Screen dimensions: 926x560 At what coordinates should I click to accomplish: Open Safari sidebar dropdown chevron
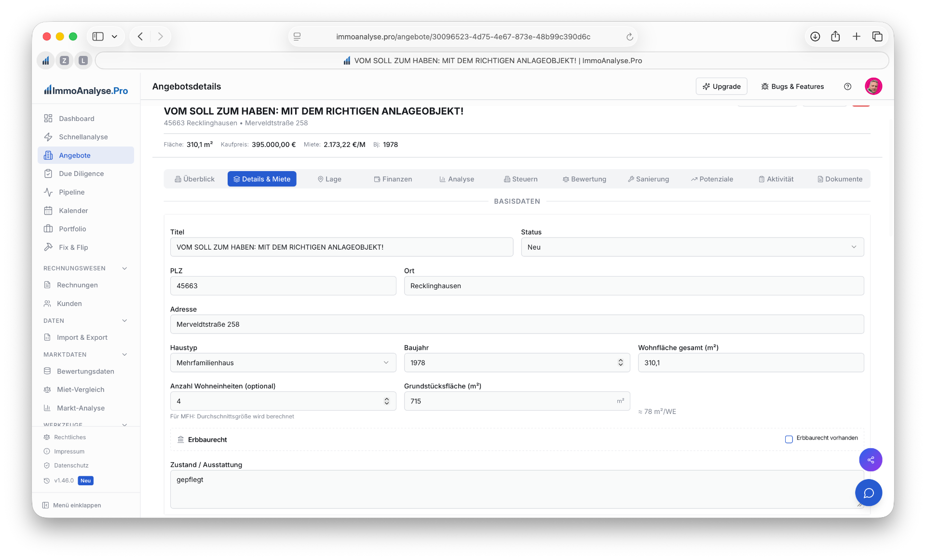[114, 37]
